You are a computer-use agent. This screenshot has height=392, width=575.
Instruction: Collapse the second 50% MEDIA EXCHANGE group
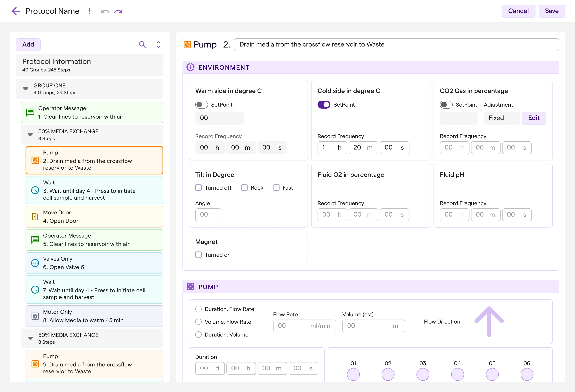tap(30, 338)
